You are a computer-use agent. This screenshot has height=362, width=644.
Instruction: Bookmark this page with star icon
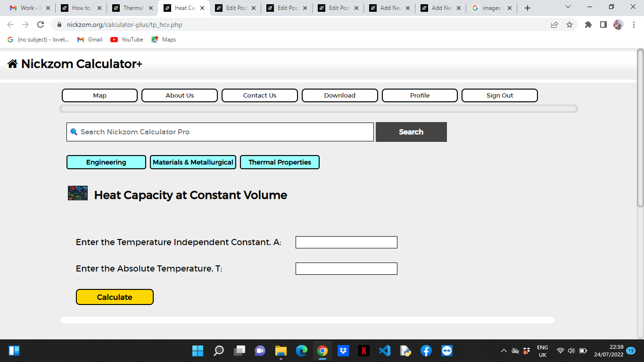point(570,25)
